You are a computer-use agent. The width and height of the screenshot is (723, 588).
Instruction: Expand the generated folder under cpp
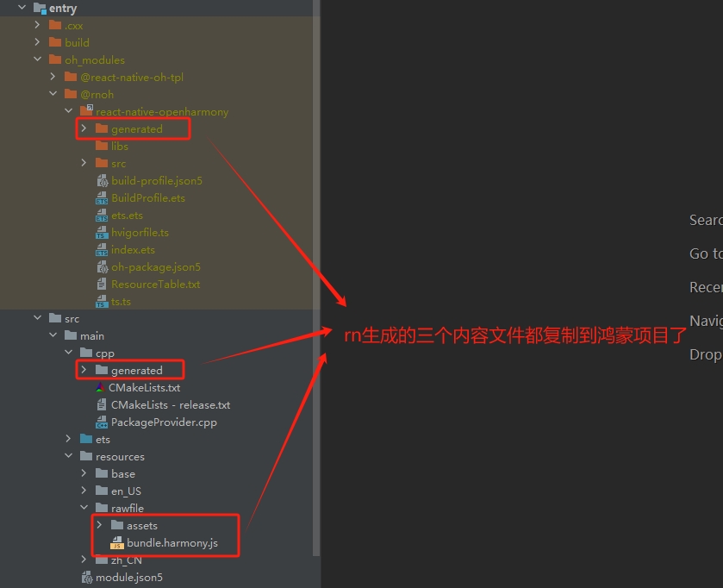[84, 370]
